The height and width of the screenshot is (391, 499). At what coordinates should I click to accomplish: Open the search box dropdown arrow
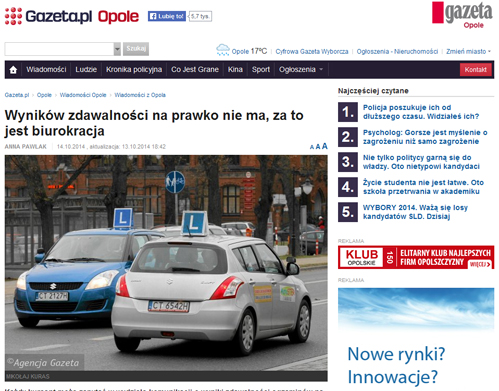coord(117,49)
